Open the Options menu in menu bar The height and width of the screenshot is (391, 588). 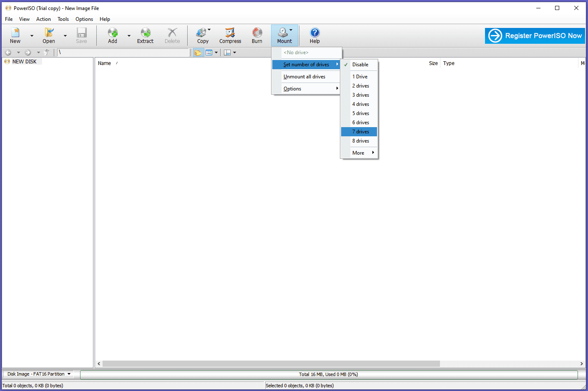(x=84, y=19)
